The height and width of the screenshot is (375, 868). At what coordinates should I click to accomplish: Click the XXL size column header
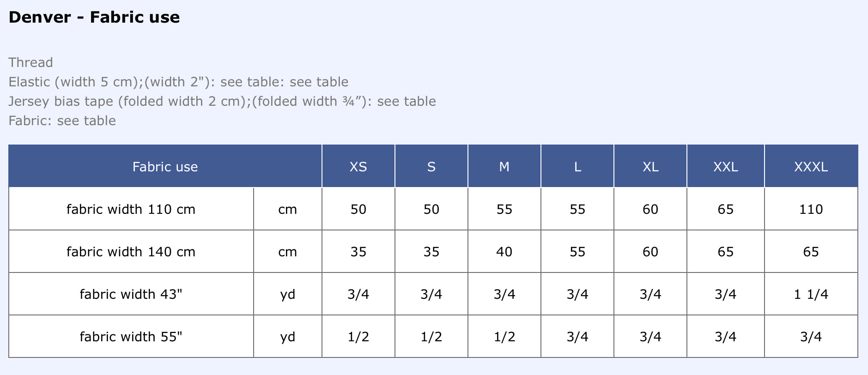725,167
